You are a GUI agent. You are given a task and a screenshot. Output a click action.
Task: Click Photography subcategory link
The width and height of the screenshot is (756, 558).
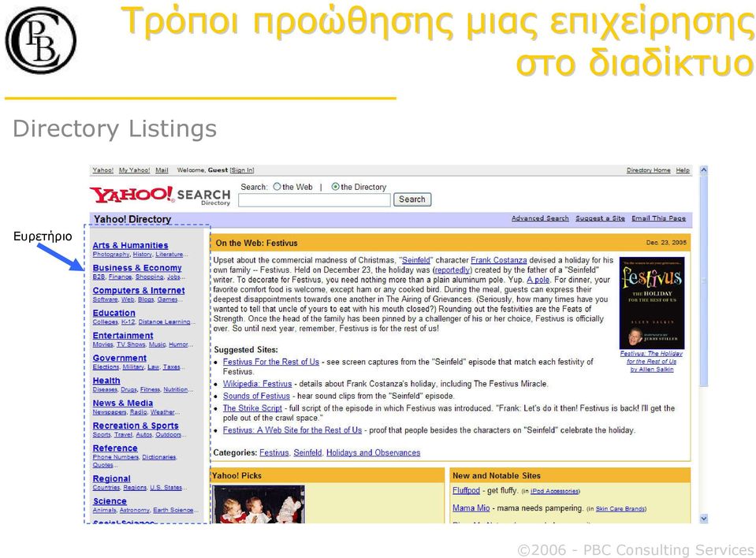[x=111, y=254]
